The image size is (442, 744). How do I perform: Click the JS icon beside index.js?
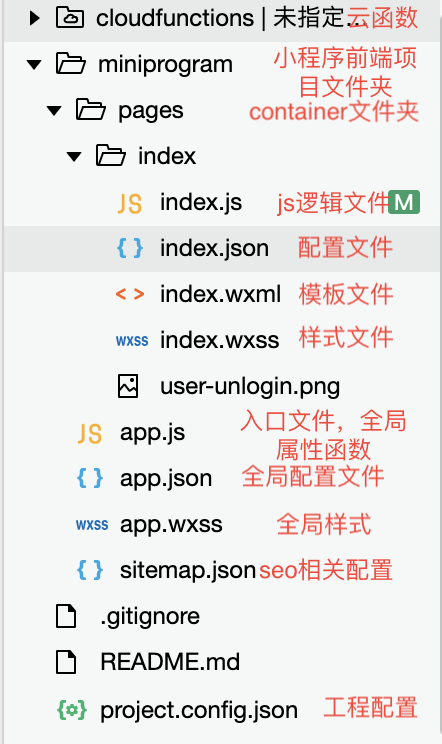[129, 203]
